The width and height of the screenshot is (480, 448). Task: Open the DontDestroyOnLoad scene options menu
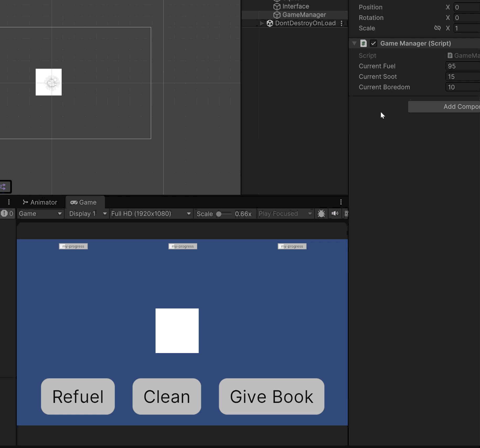342,23
